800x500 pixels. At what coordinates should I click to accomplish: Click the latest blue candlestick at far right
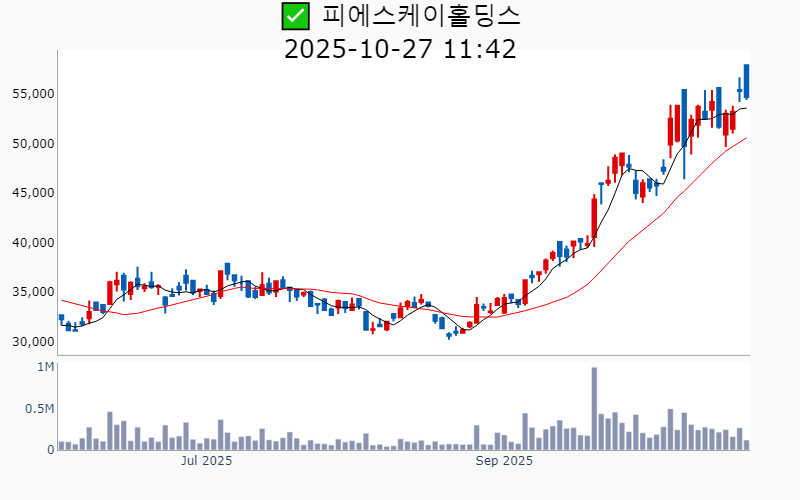746,81
